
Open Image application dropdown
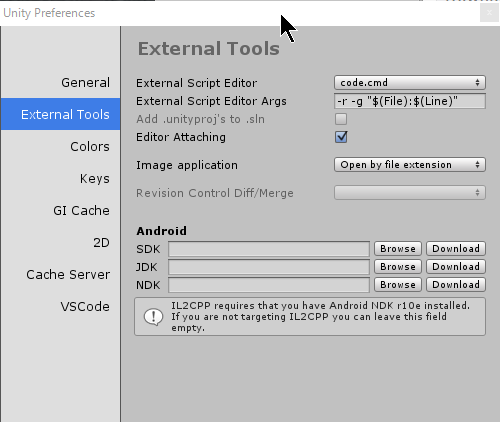(x=410, y=165)
